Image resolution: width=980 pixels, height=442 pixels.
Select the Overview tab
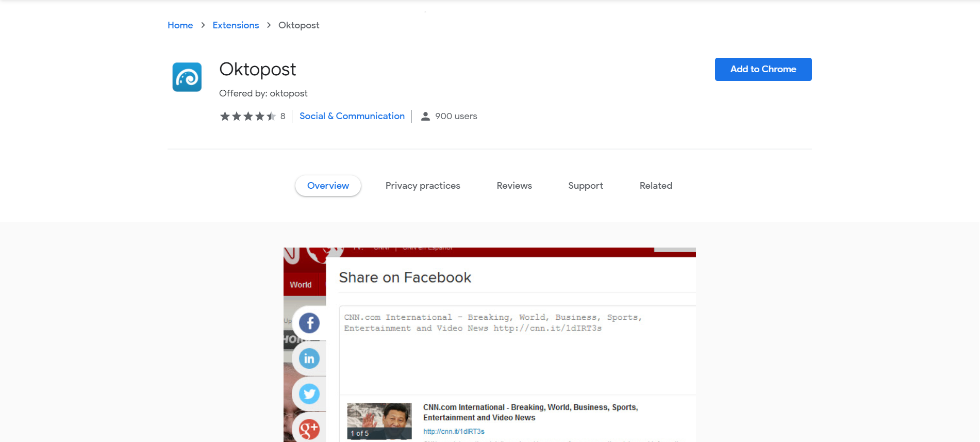pyautogui.click(x=328, y=186)
